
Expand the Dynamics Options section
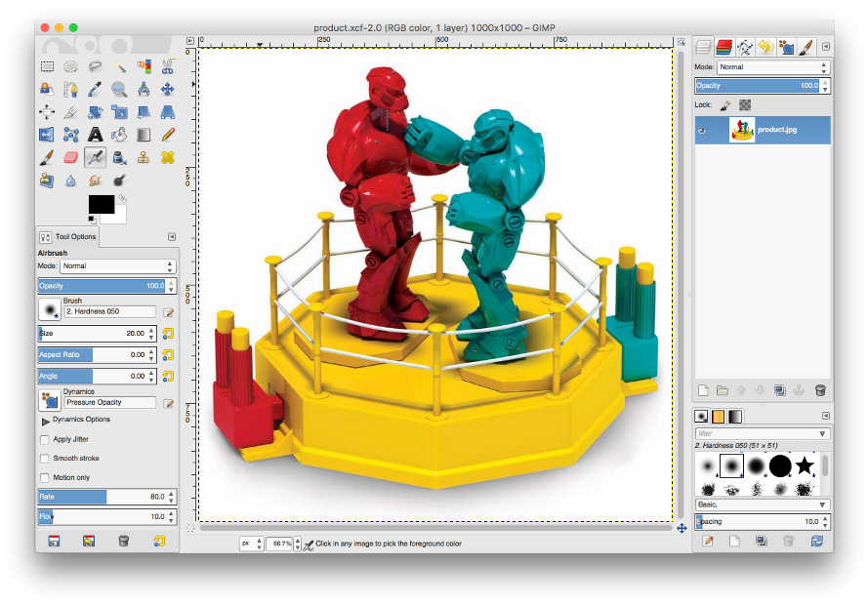(45, 420)
